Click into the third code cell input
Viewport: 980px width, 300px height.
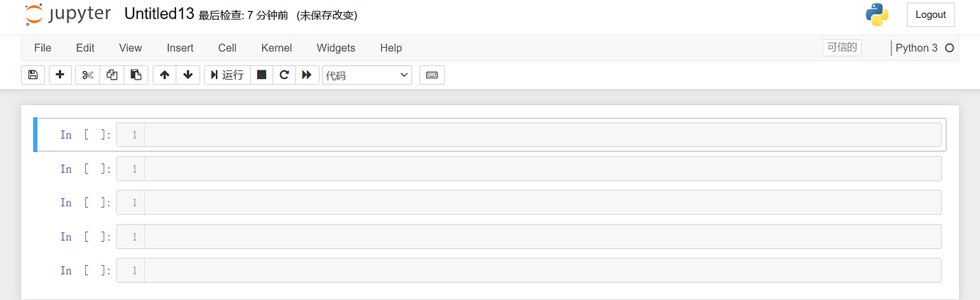[543, 203]
